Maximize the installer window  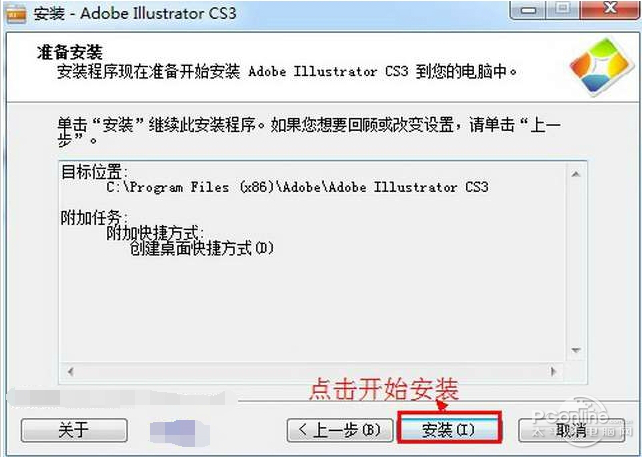click(563, 9)
